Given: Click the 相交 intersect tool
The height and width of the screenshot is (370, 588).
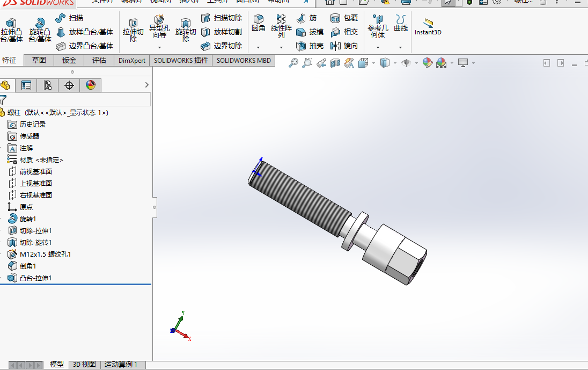Looking at the screenshot, I should point(344,32).
